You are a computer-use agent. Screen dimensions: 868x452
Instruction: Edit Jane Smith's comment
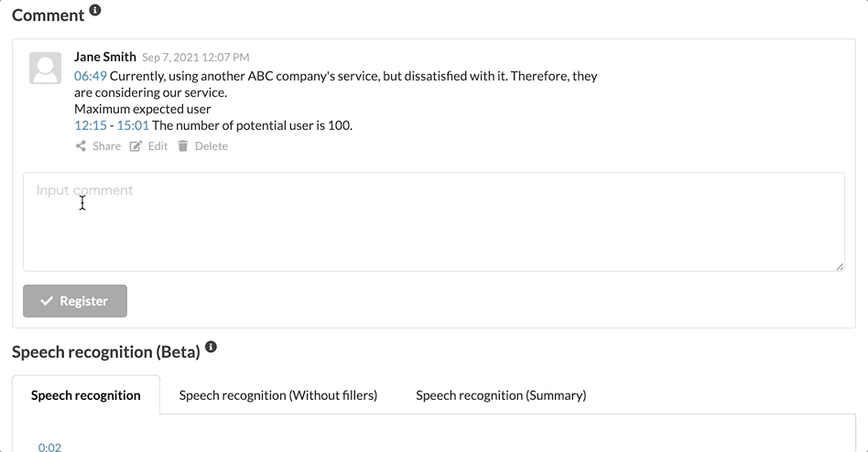[x=149, y=146]
